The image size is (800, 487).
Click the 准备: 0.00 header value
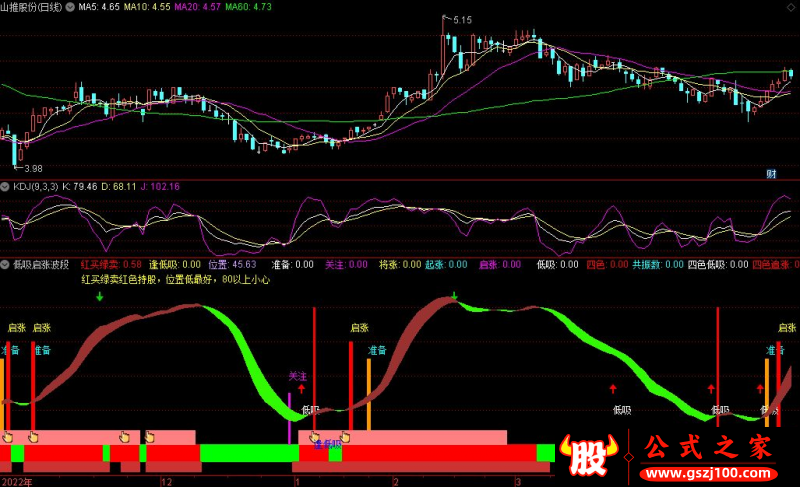point(293,265)
